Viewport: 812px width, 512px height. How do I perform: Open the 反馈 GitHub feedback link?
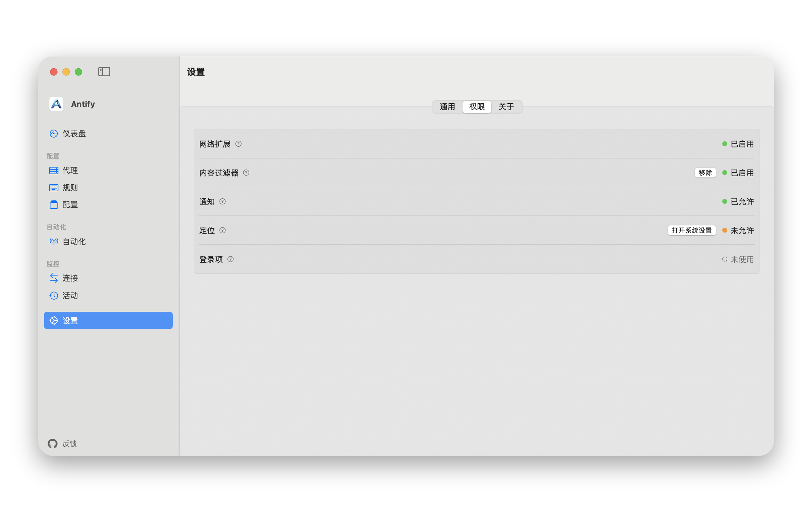click(62, 444)
